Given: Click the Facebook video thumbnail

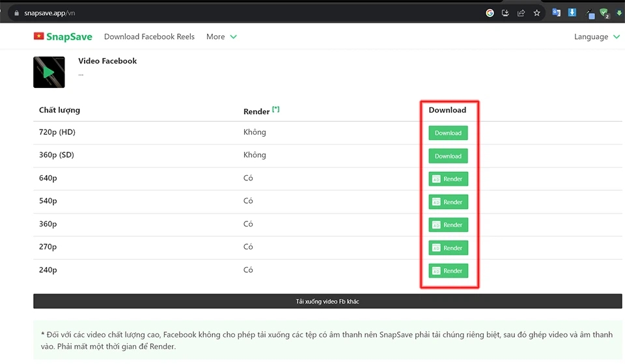Looking at the screenshot, I should 49,72.
